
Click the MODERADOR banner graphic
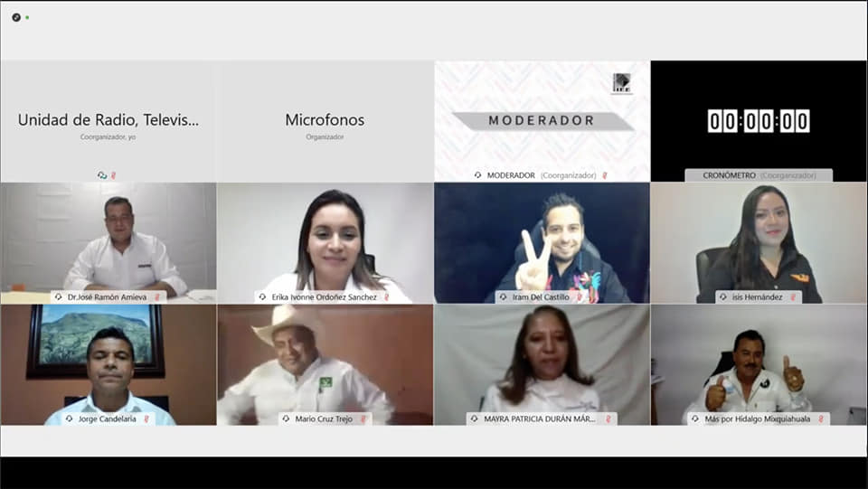point(542,120)
